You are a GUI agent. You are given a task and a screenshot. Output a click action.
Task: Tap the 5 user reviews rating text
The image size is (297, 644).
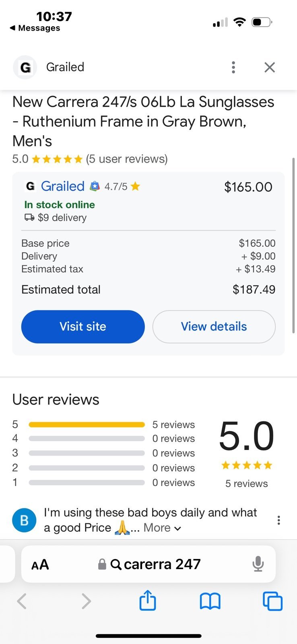127,159
